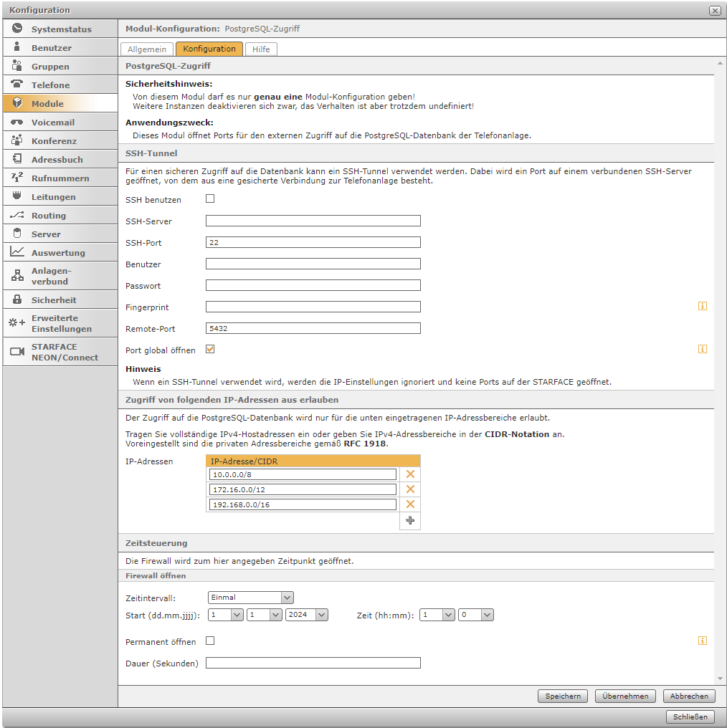Click the Abbrechen button
The height and width of the screenshot is (728, 727).
pos(689,696)
